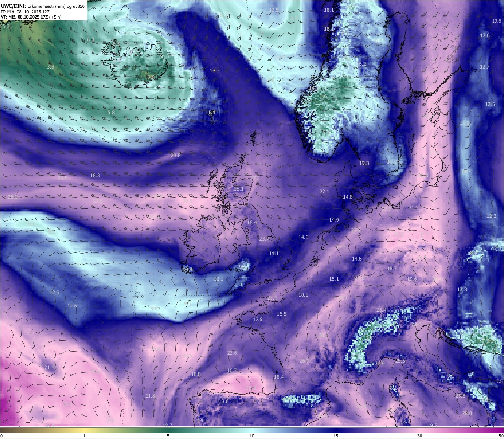The height and width of the screenshot is (439, 504).
Task: Click the 21.6 value label
Action: pyautogui.click(x=49, y=367)
